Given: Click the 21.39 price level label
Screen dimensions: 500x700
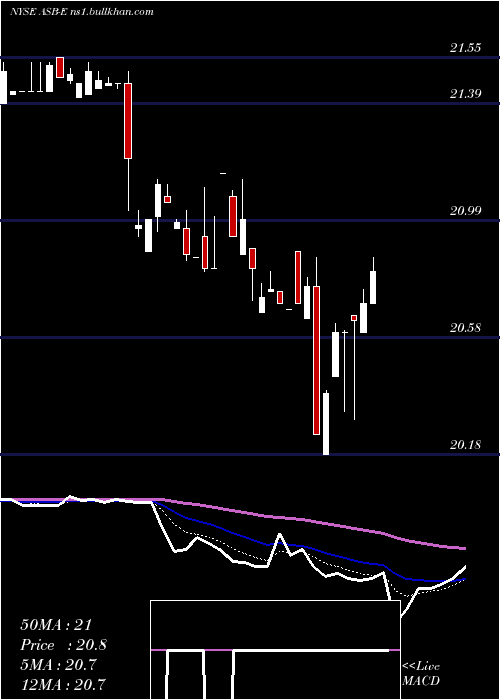Looking at the screenshot, I should (x=466, y=94).
